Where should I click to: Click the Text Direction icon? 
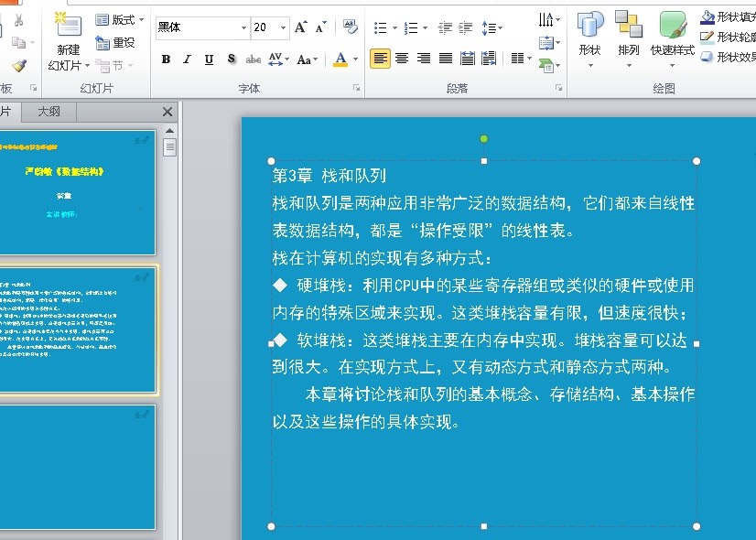549,20
